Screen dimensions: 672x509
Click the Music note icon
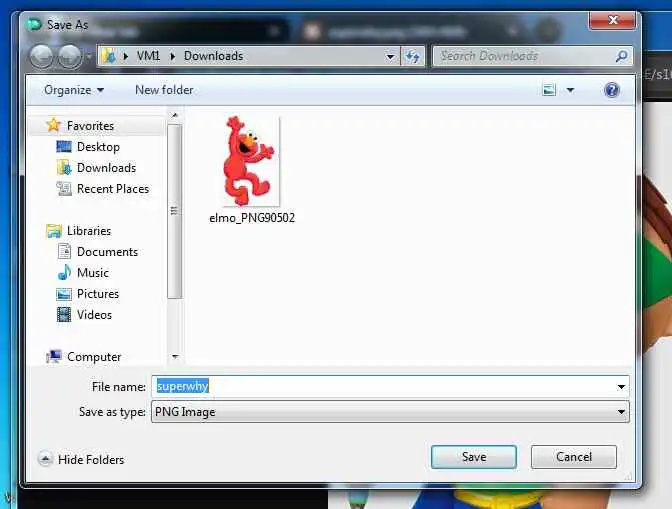[64, 272]
